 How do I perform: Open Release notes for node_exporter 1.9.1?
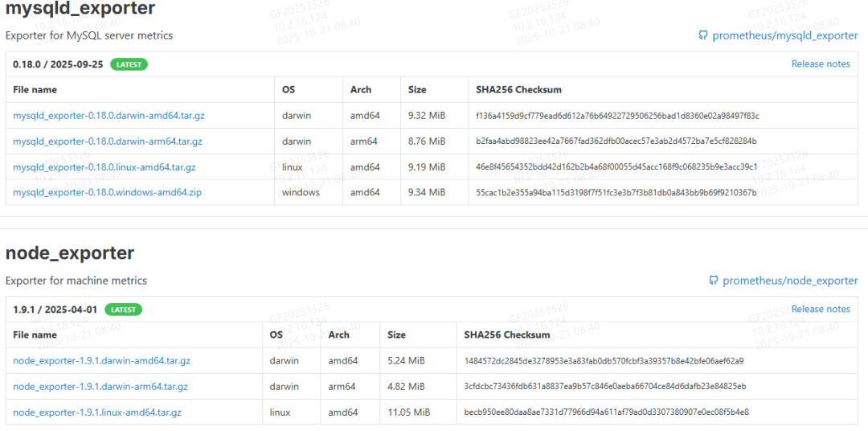tap(821, 309)
